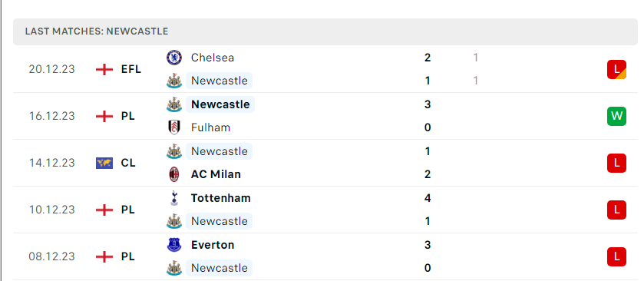Open the Fulham team link
The height and width of the screenshot is (281, 644).
210,127
